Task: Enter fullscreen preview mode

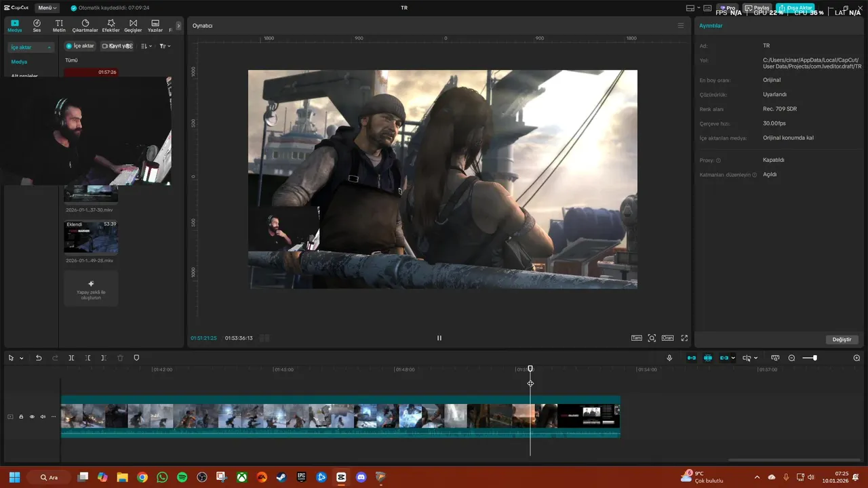Action: [x=684, y=338]
